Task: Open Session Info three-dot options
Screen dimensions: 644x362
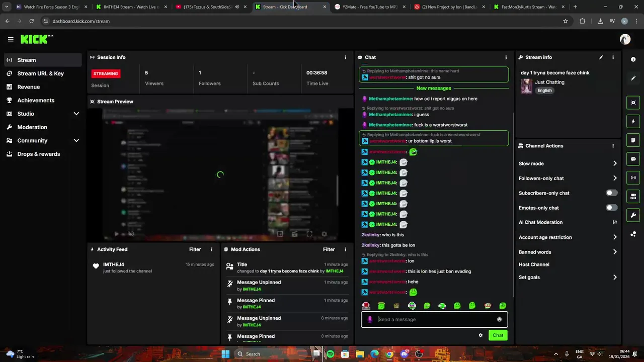Action: pyautogui.click(x=345, y=57)
